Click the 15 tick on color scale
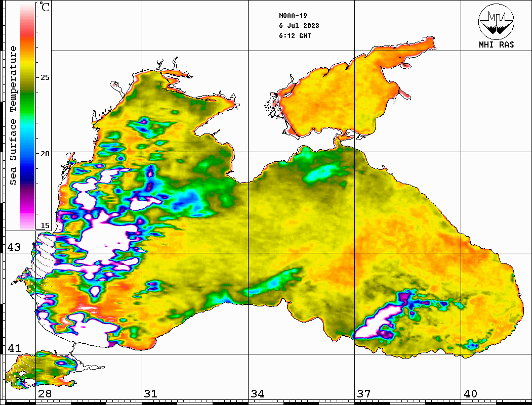The image size is (532, 405). (45, 226)
